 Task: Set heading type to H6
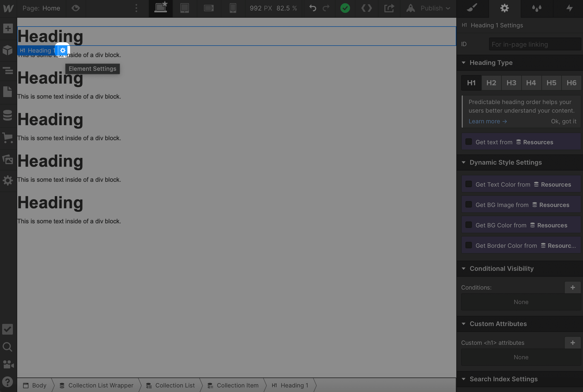[571, 83]
